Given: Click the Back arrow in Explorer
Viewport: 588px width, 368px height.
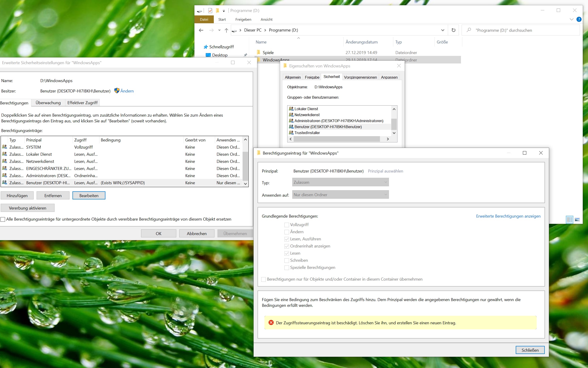Looking at the screenshot, I should tap(201, 30).
